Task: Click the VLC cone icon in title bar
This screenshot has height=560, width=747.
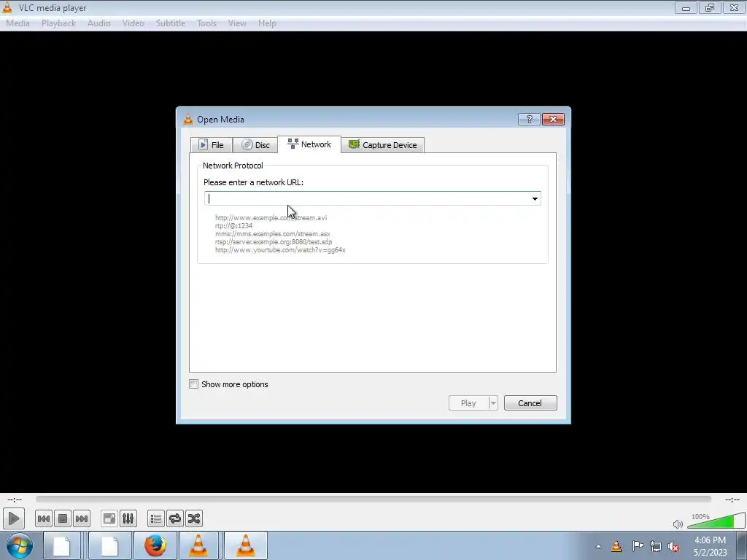Action: point(7,7)
